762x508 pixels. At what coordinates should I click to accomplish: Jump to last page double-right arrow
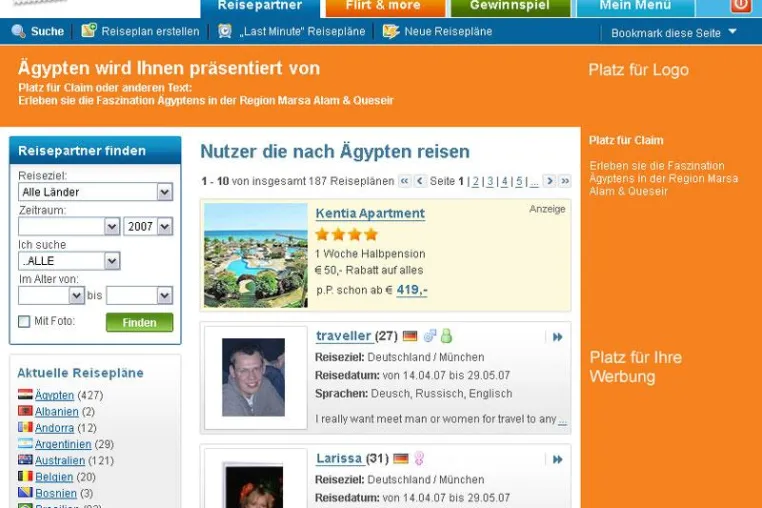(565, 181)
